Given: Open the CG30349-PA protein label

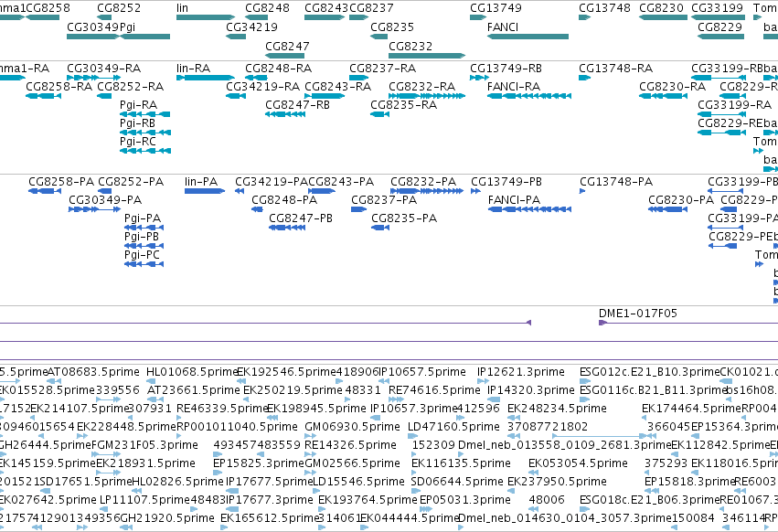Looking at the screenshot, I should (105, 200).
